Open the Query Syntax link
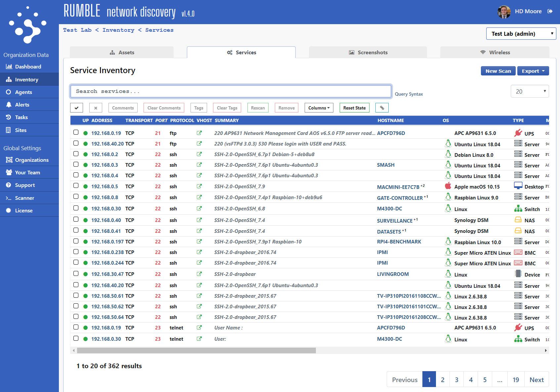The height and width of the screenshot is (392, 560). (409, 94)
